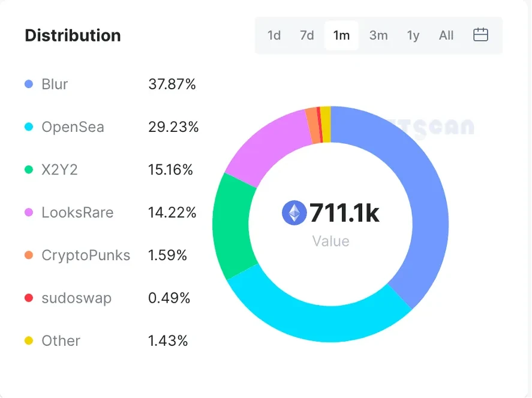532x398 pixels.
Task: Select the sudoswap legend entry
Action: (76, 298)
